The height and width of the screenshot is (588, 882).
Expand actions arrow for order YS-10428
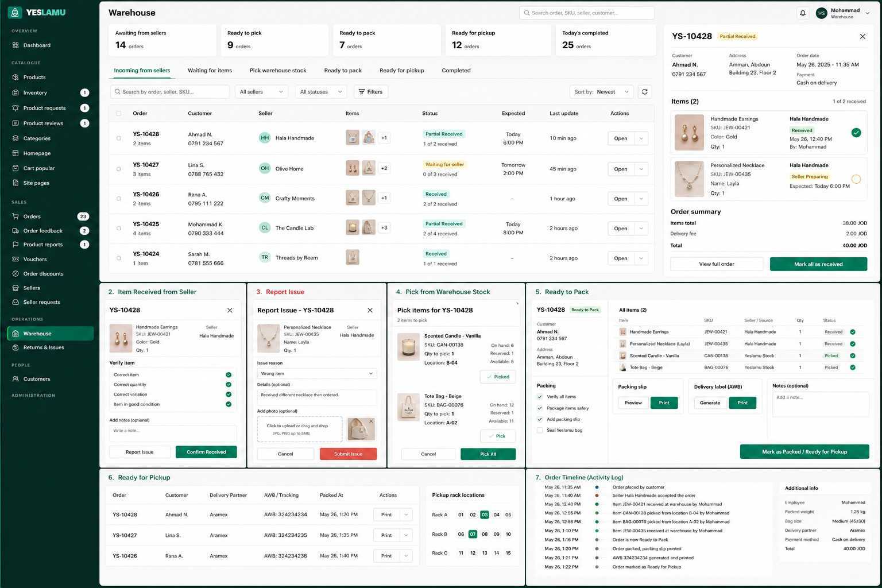[x=641, y=138]
